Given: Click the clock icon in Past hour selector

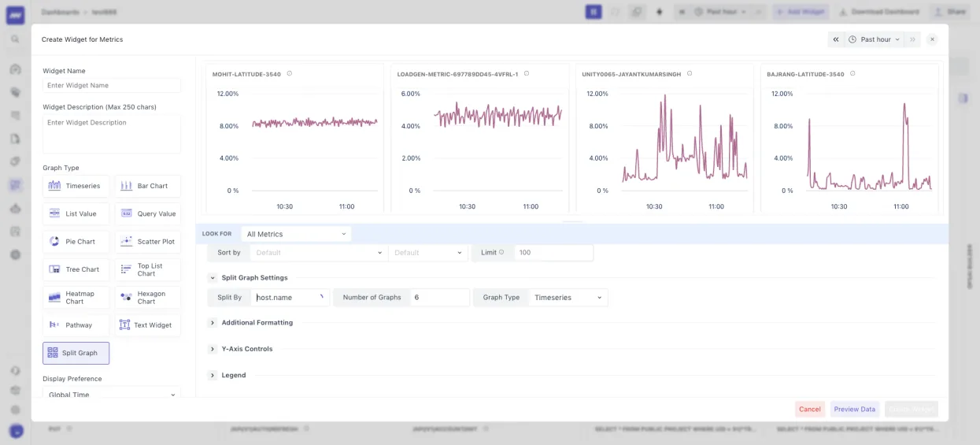Looking at the screenshot, I should (852, 39).
